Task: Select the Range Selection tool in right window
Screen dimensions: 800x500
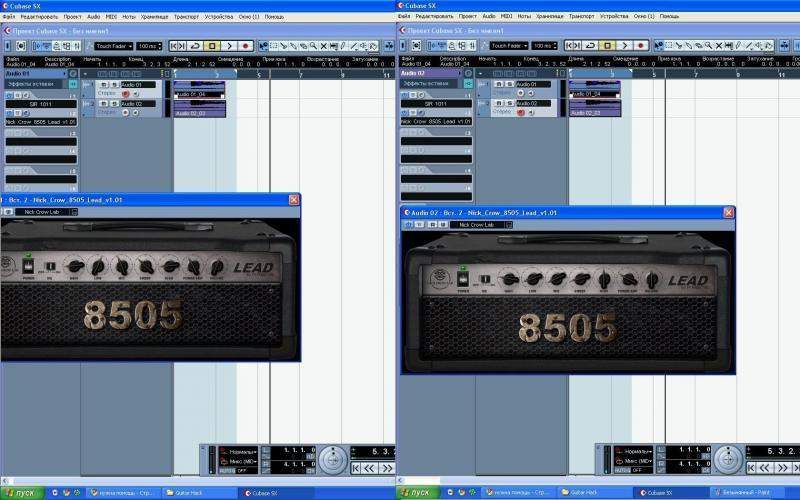Action: (669, 45)
